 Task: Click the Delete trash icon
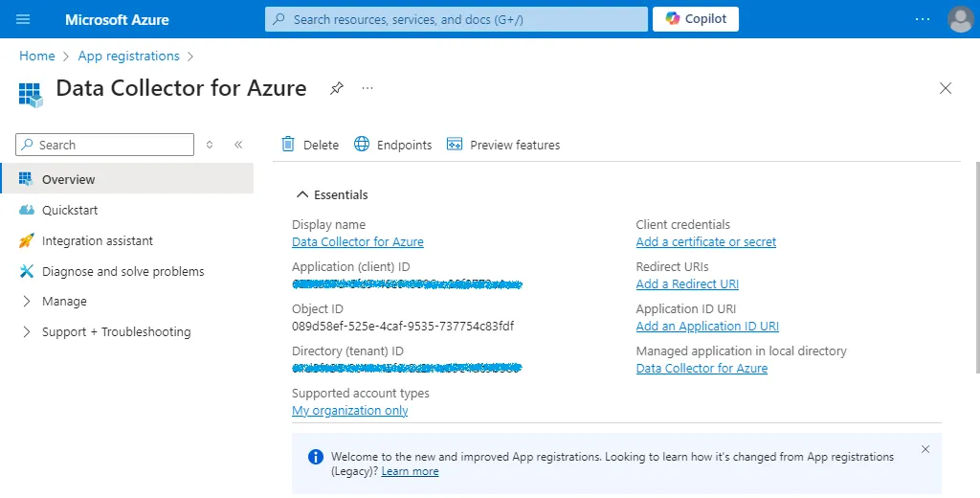pyautogui.click(x=288, y=145)
